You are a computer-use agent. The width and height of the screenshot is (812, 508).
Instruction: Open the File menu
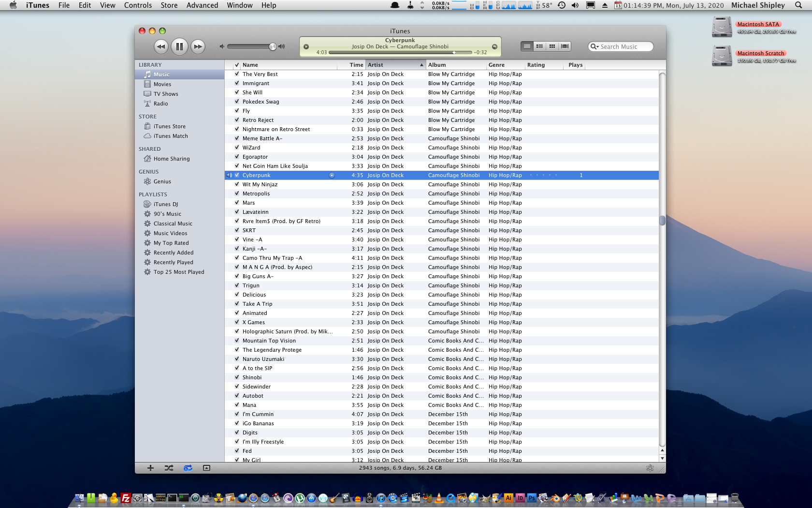pos(64,5)
